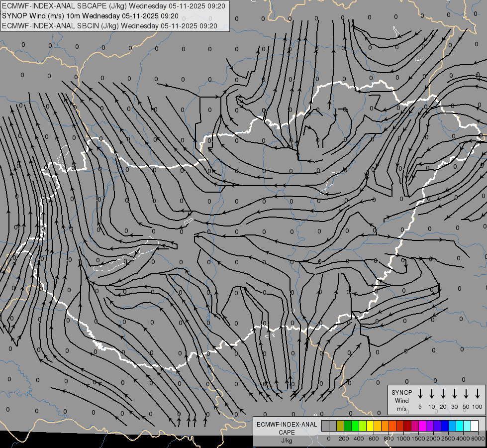The width and height of the screenshot is (487, 448).
Task: Click the 400 tick label on CAPE scale
Action: (x=359, y=439)
